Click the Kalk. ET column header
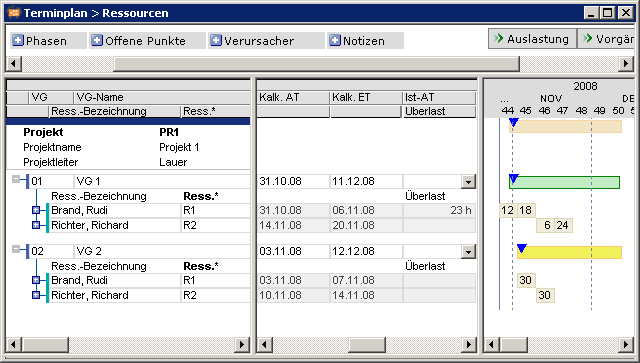 [x=366, y=97]
